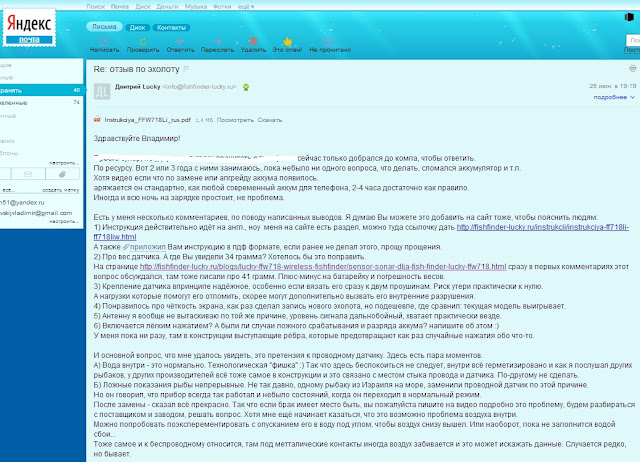Screen dimensions: 640x462
Task: Click the PDF attachment file icon
Action: pos(97,120)
